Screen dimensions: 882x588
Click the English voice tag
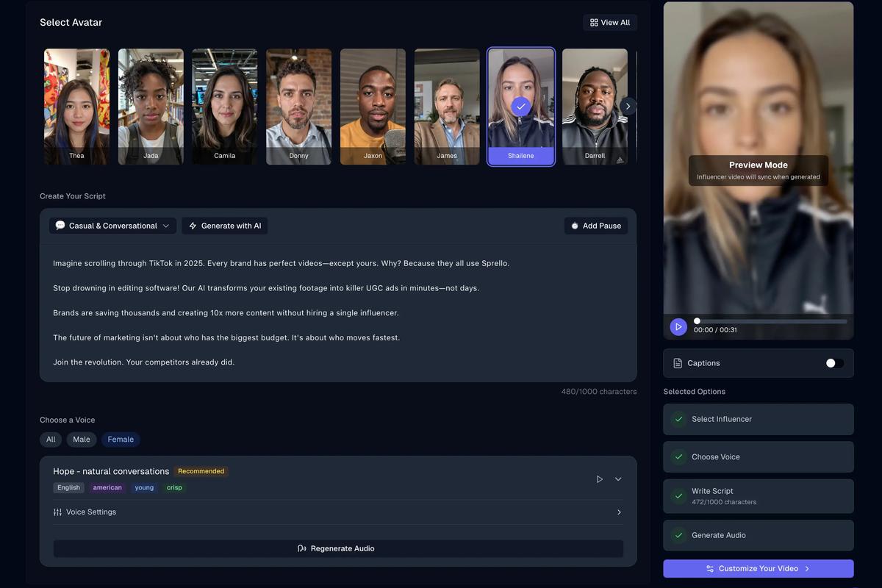tap(68, 487)
